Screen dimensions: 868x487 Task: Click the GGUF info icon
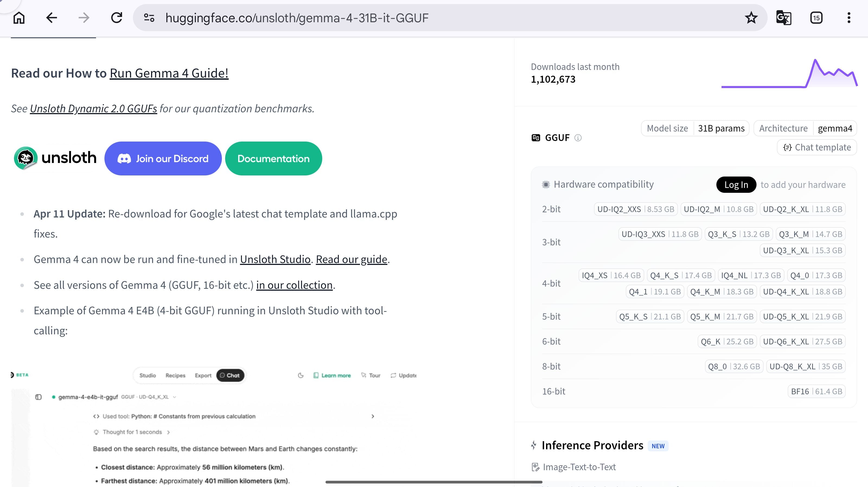click(x=578, y=138)
